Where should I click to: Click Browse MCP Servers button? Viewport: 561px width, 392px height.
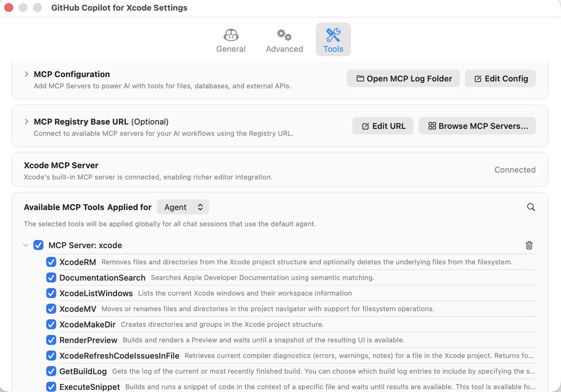pos(477,126)
